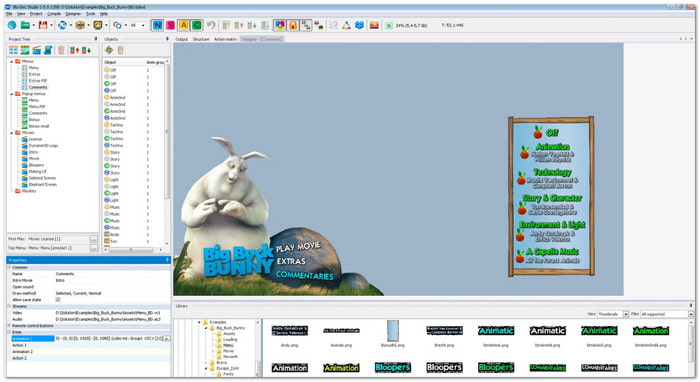700x382 pixels.
Task: Collapse the Streams properties section
Action: [9, 306]
